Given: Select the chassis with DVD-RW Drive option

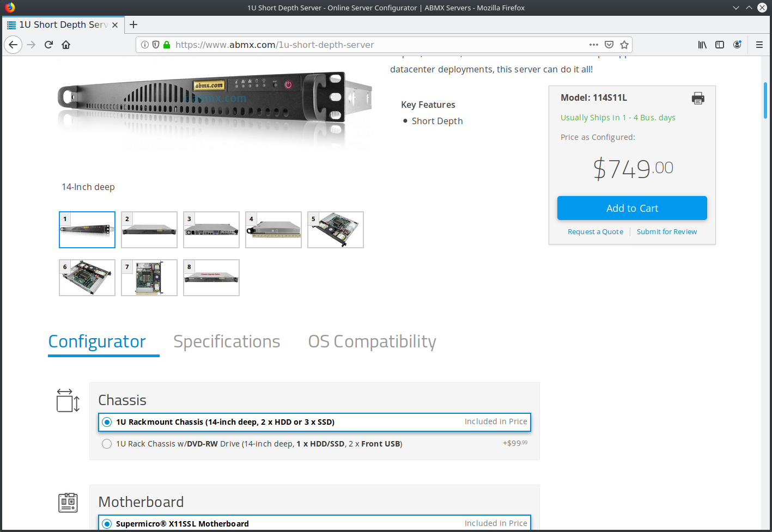Looking at the screenshot, I should tap(107, 444).
